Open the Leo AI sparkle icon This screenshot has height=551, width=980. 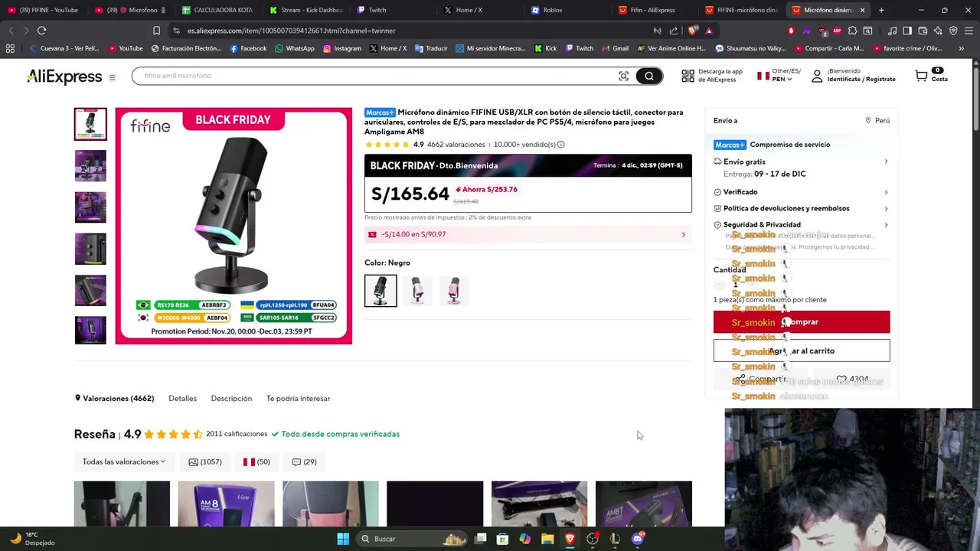(938, 31)
